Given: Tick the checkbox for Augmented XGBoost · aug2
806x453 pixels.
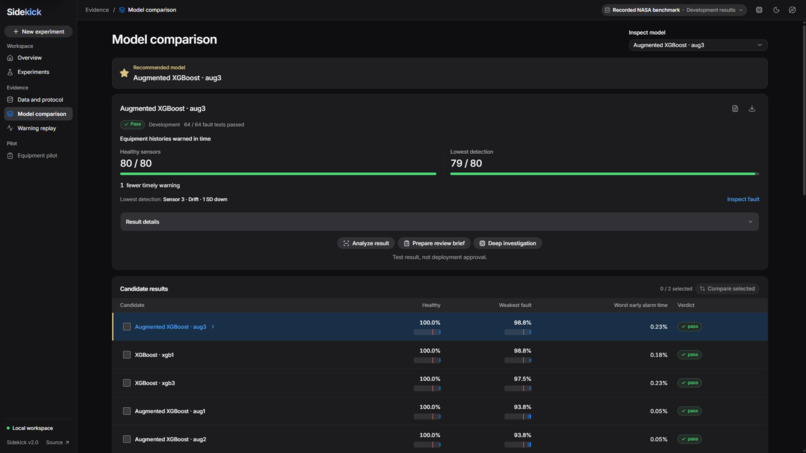Looking at the screenshot, I should (x=126, y=439).
